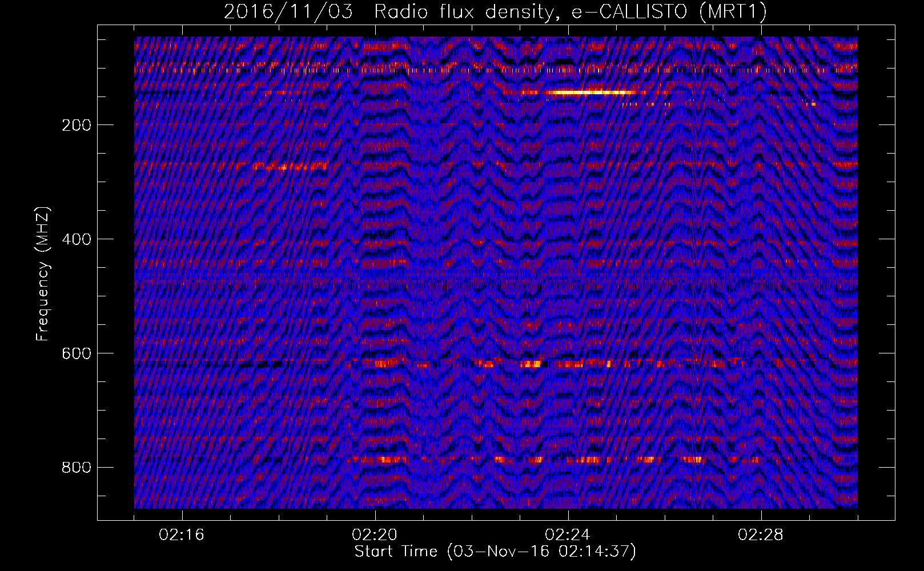Click the date "2016/11/03" in the title
This screenshot has width=924, height=571.
[x=288, y=11]
